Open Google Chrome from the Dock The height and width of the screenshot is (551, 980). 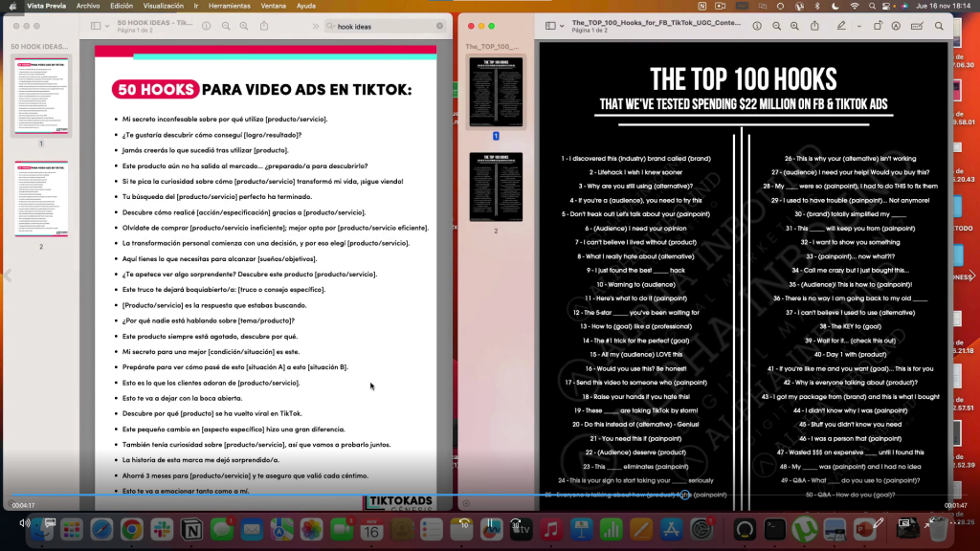pos(131,530)
